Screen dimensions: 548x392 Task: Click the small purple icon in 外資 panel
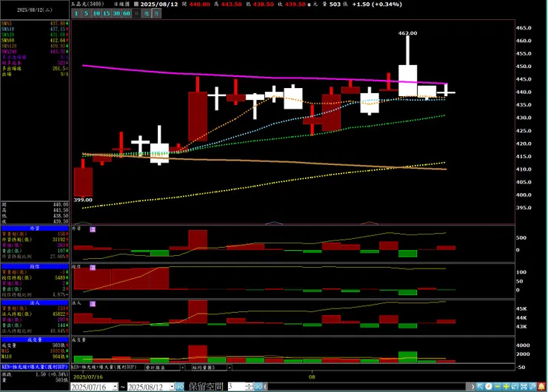pyautogui.click(x=93, y=229)
